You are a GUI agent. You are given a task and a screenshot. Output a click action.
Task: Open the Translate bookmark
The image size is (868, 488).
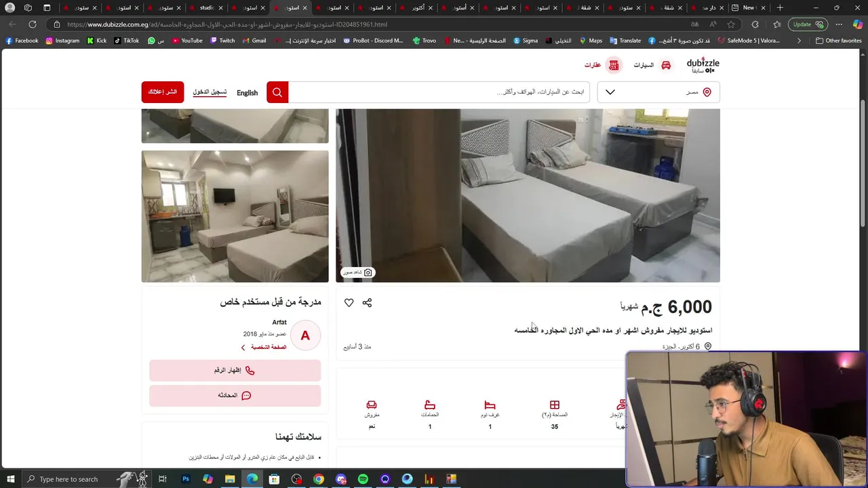[x=625, y=41]
